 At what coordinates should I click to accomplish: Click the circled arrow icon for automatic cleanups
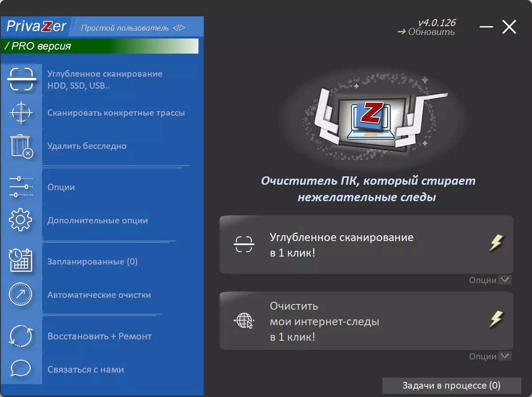click(21, 294)
